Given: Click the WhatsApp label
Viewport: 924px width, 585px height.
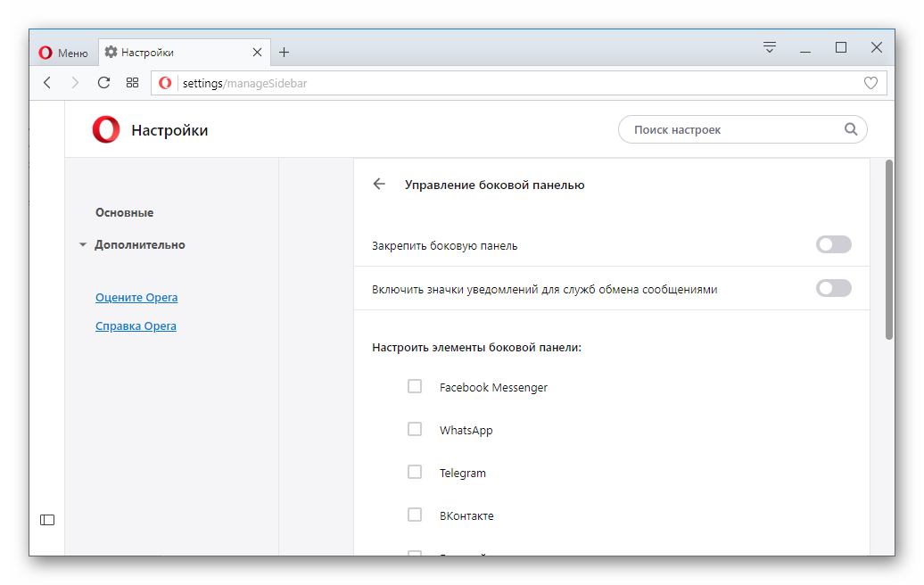Looking at the screenshot, I should [x=466, y=431].
